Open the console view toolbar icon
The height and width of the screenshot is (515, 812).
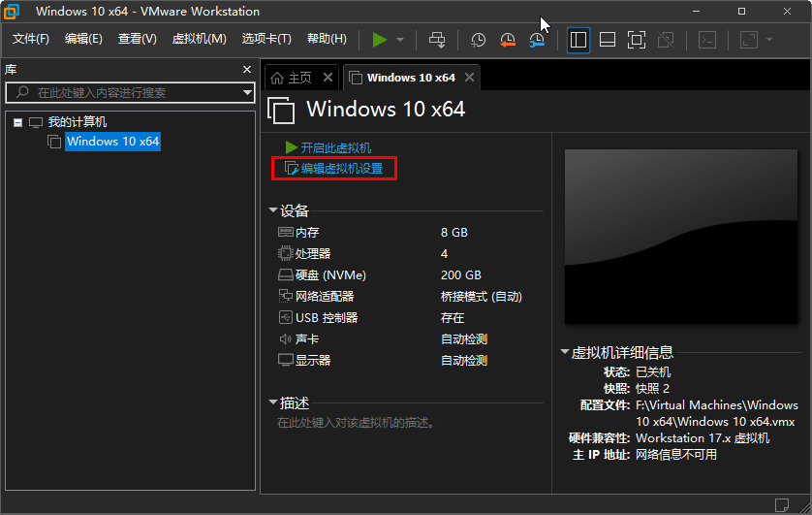click(x=707, y=40)
